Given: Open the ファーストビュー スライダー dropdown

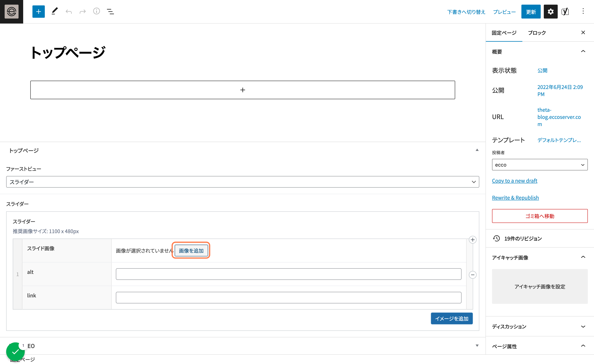Looking at the screenshot, I should tap(243, 182).
